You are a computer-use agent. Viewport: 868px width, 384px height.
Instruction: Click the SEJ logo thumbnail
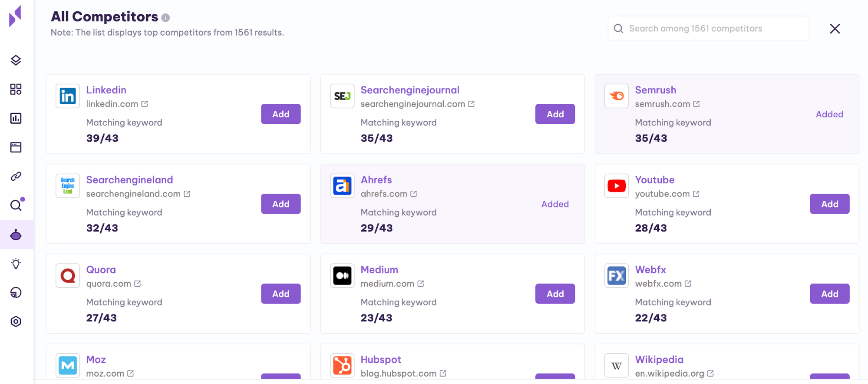[342, 96]
